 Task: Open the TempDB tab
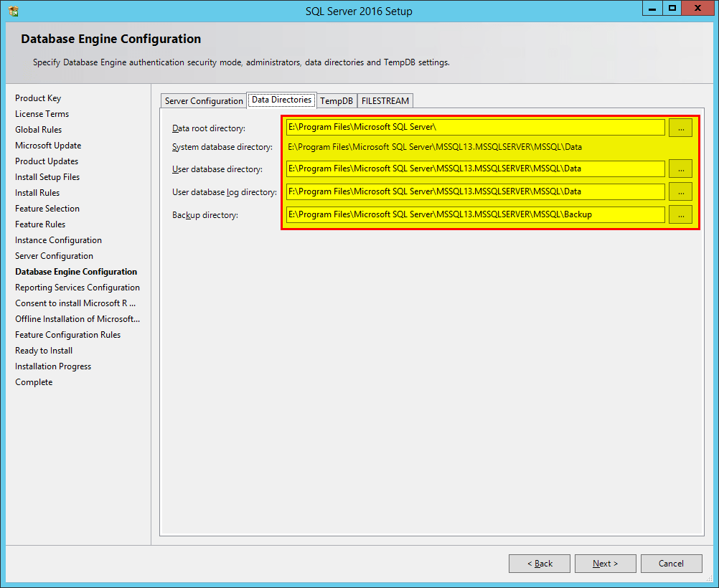click(337, 101)
